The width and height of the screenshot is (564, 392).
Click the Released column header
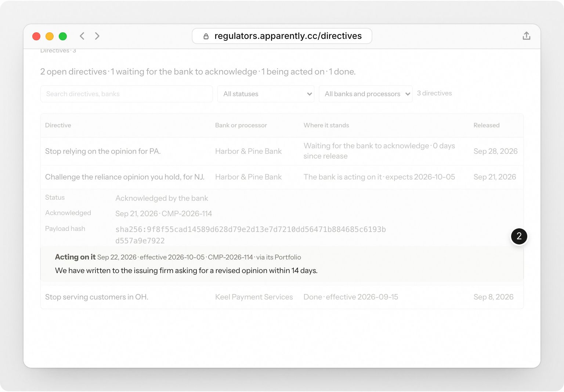tap(487, 125)
